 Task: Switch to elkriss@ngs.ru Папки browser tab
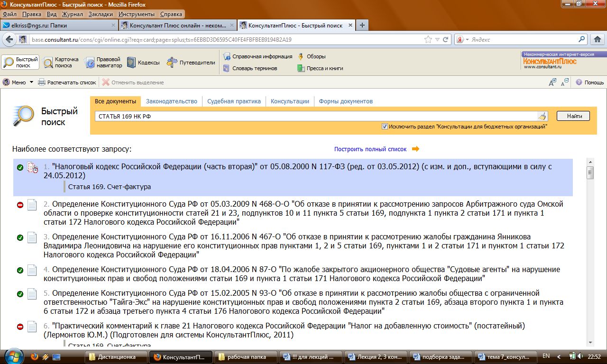point(59,25)
